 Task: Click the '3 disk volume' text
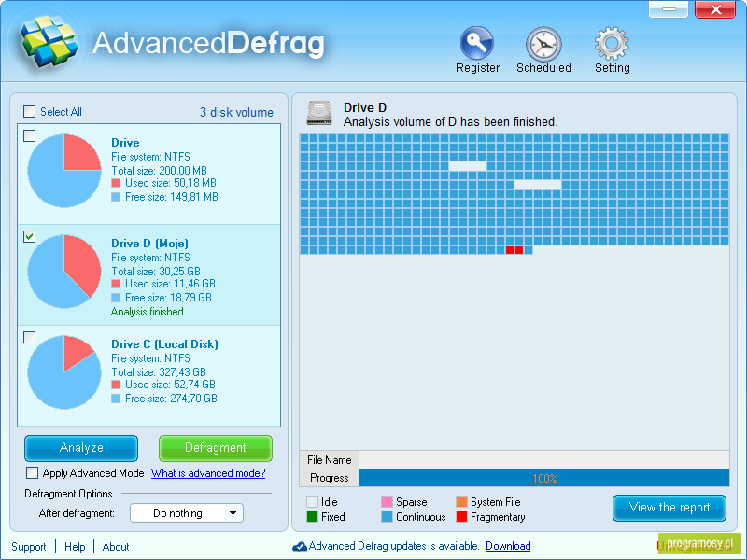pos(236,112)
